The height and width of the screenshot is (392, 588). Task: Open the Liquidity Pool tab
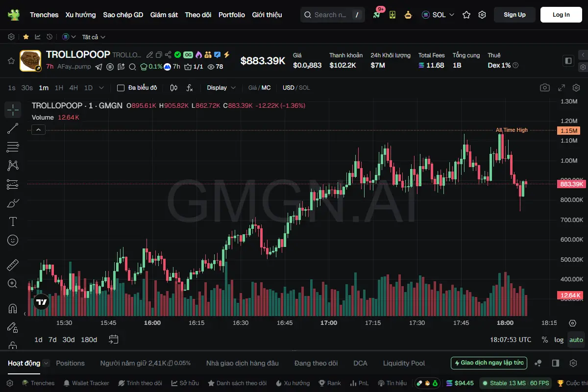coord(404,363)
